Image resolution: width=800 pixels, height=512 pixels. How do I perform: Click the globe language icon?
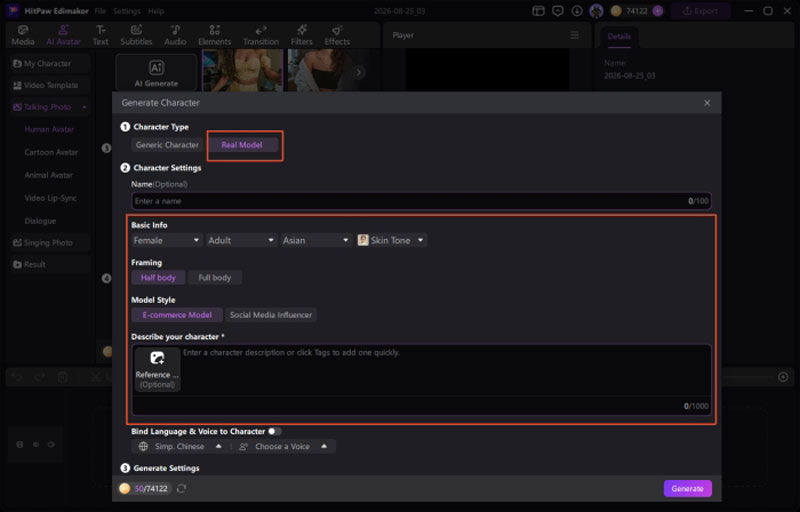(x=143, y=447)
